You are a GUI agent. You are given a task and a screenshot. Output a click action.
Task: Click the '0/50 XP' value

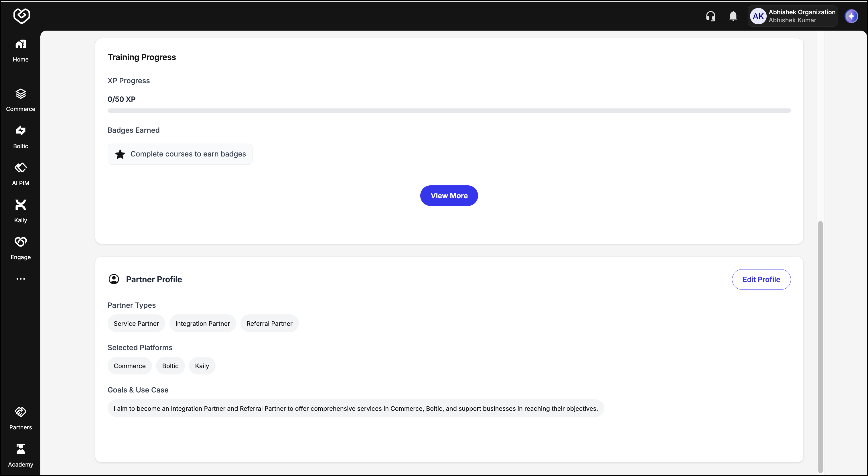[x=121, y=99]
